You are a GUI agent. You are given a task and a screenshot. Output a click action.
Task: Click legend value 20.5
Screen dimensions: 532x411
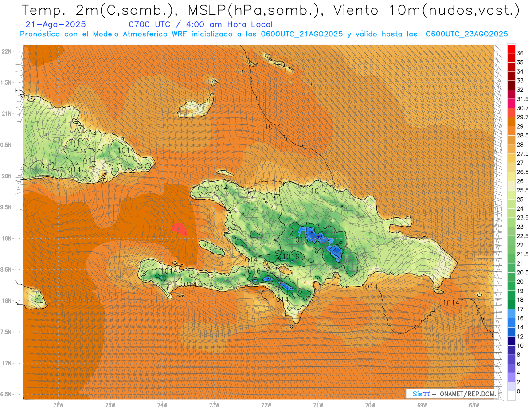pos(523,272)
